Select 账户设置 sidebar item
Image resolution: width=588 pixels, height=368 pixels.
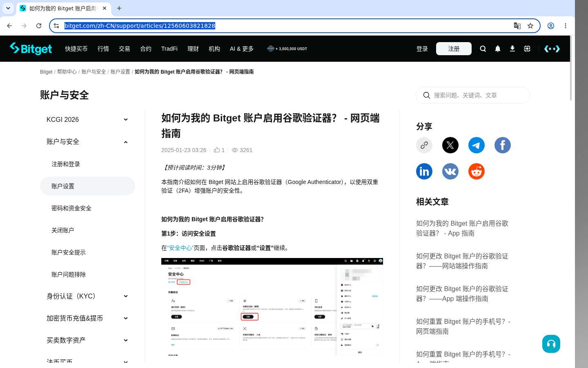pyautogui.click(x=87, y=186)
